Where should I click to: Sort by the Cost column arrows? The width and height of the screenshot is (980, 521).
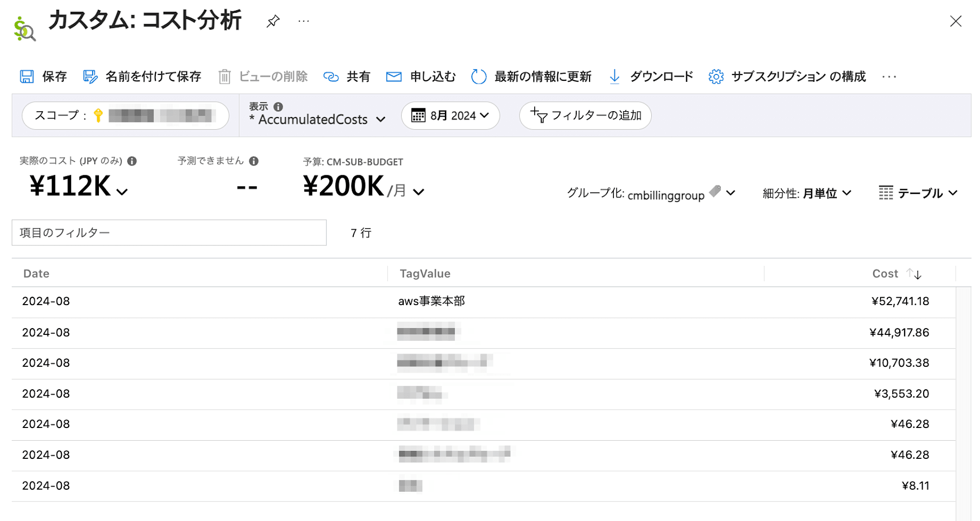tap(914, 274)
